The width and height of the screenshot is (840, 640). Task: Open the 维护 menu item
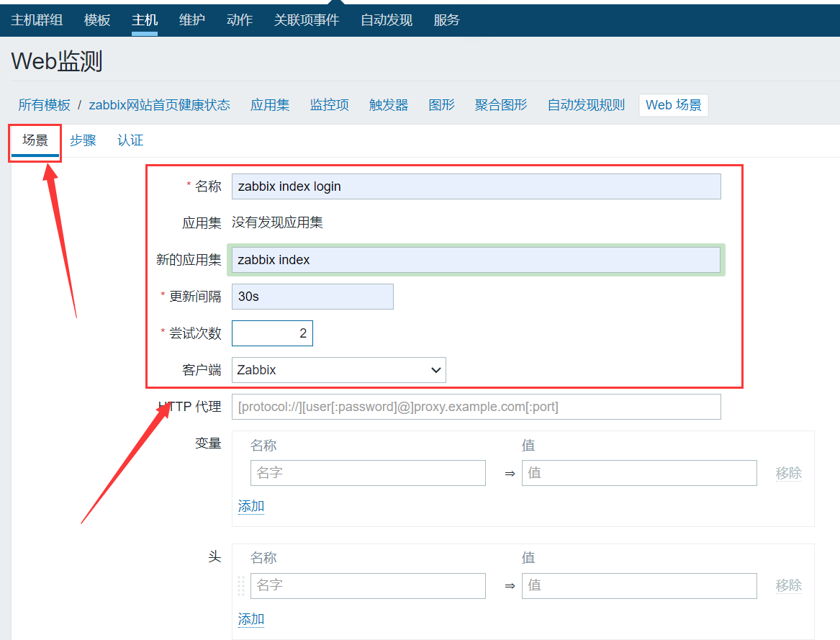coord(191,20)
